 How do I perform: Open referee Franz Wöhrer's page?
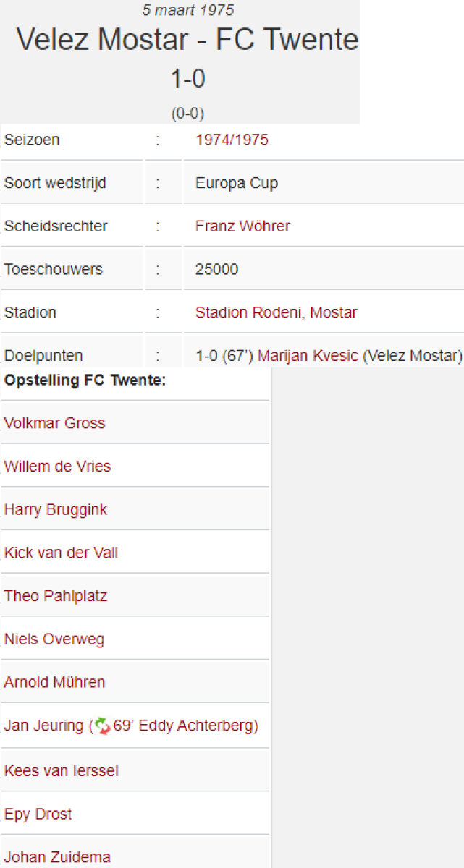pyautogui.click(x=242, y=226)
